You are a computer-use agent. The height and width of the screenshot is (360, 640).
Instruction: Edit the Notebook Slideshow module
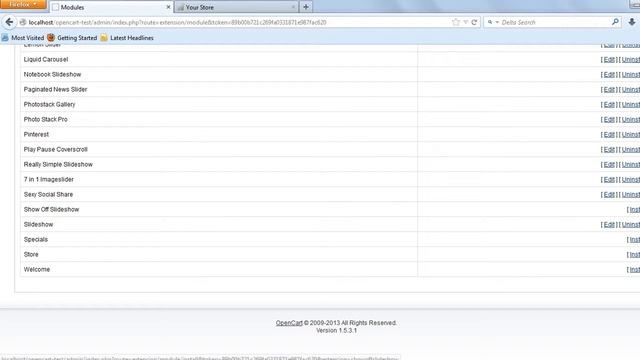coord(609,75)
